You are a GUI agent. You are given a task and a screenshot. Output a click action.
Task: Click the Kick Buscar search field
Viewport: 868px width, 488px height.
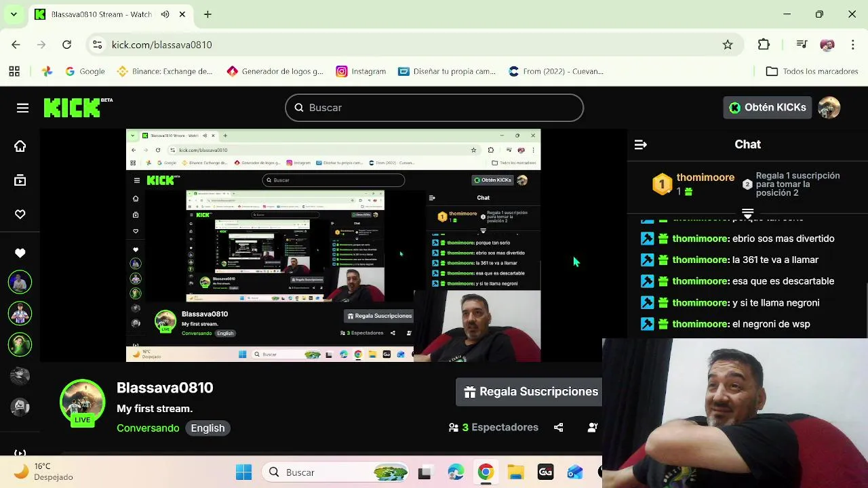(x=434, y=108)
